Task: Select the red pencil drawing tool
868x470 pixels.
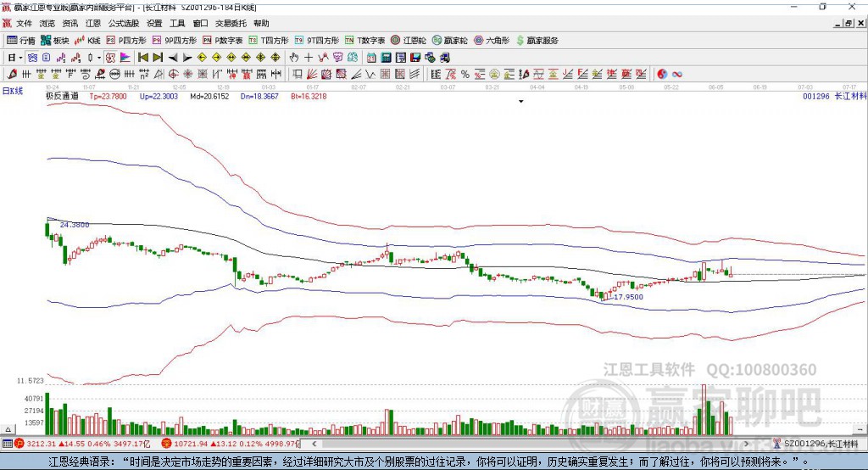Action: point(12,75)
